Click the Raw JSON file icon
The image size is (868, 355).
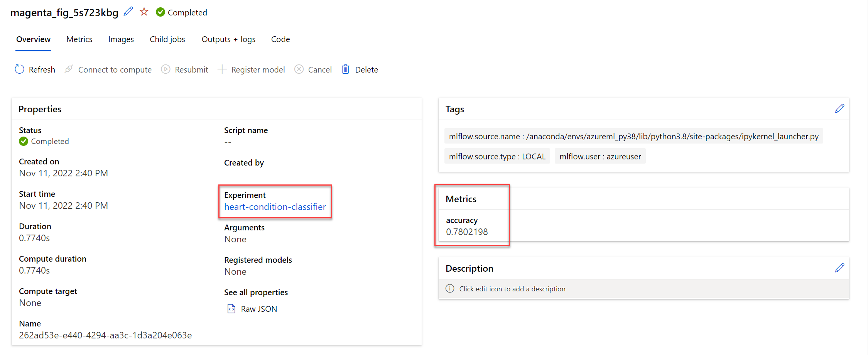click(231, 309)
